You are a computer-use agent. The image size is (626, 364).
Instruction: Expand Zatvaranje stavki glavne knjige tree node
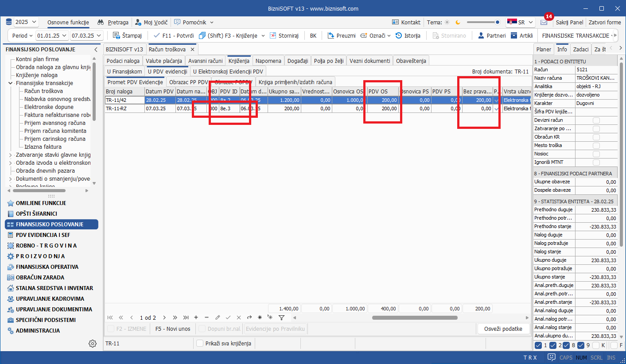(x=11, y=155)
